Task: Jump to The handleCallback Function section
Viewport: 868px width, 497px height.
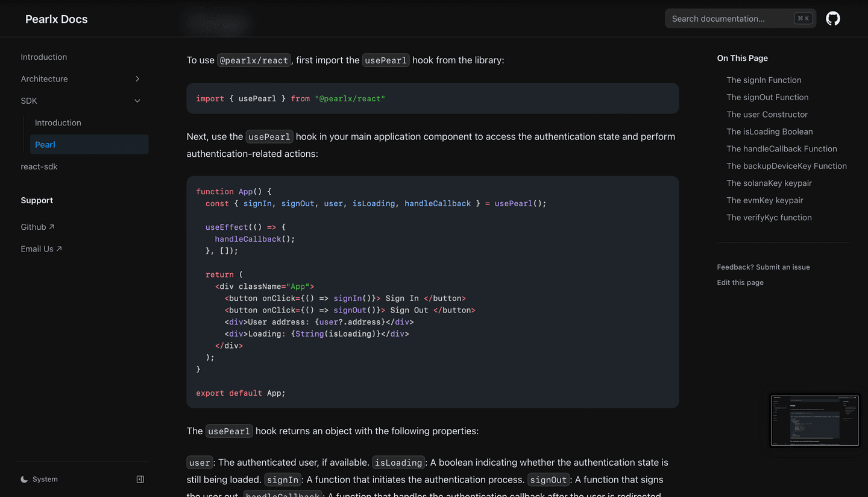Action: point(782,149)
